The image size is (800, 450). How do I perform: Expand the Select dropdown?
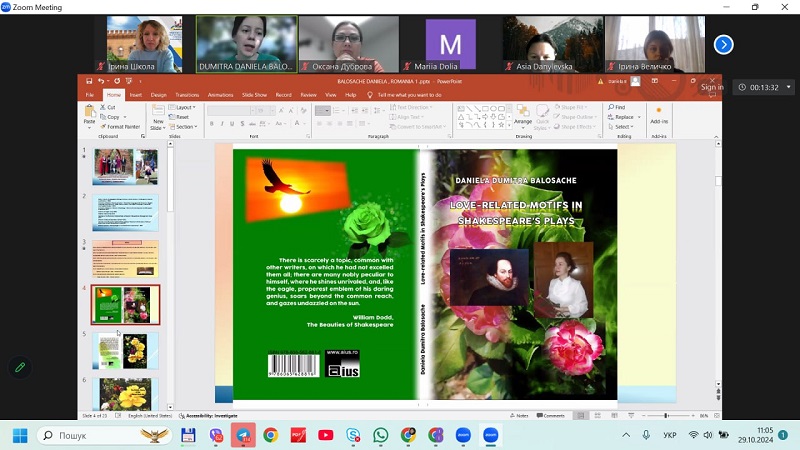coord(621,127)
